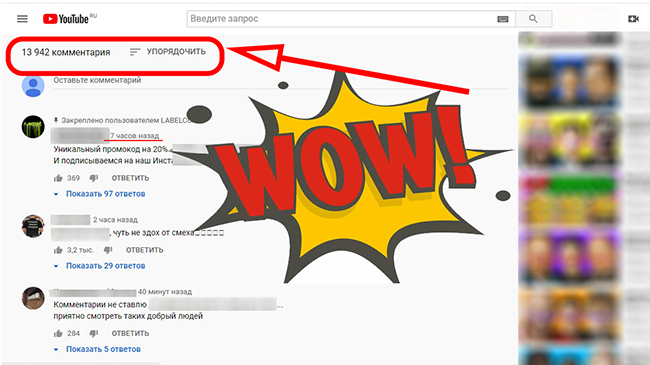Dislike the pinned LABELCOM comment
Viewport: 650px width, 365px height.
pos(94,178)
